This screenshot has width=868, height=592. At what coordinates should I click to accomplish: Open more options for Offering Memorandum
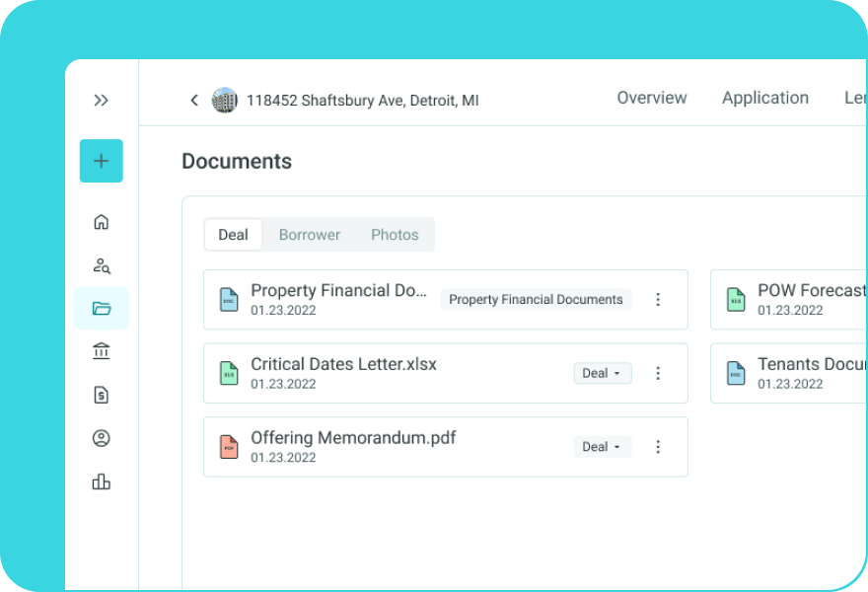[x=658, y=447]
